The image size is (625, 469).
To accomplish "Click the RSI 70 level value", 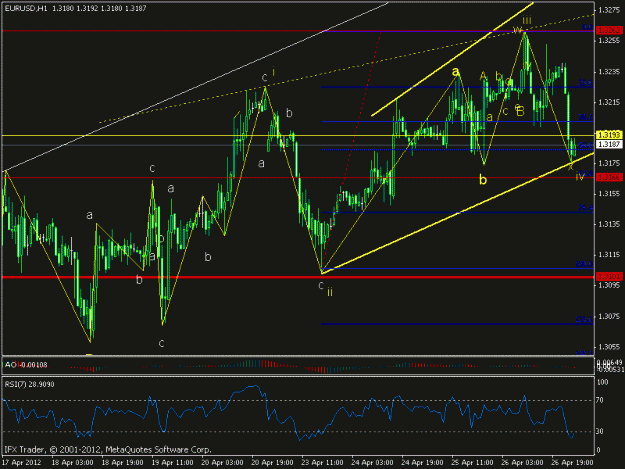I will click(599, 400).
